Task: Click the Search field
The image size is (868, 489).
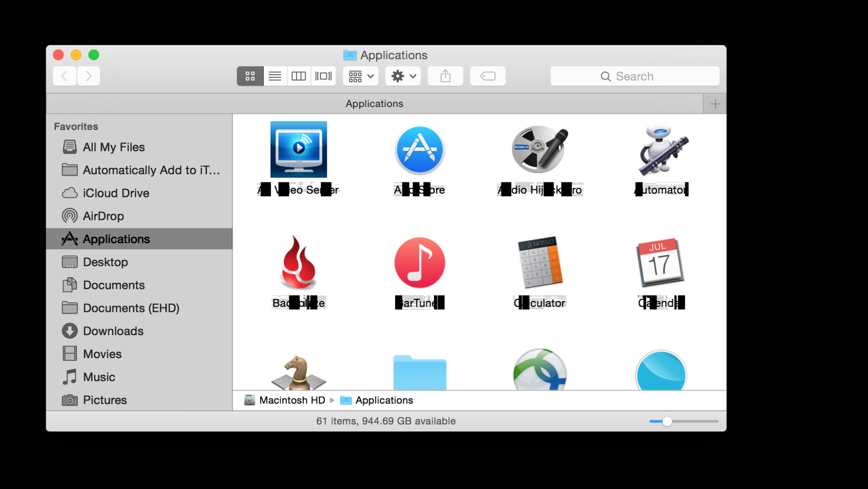Action: [x=635, y=76]
